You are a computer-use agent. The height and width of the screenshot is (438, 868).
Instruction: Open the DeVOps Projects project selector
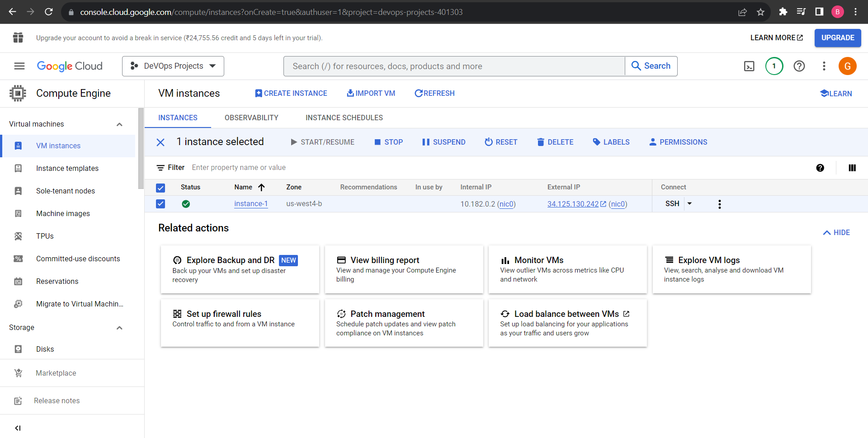coord(173,66)
